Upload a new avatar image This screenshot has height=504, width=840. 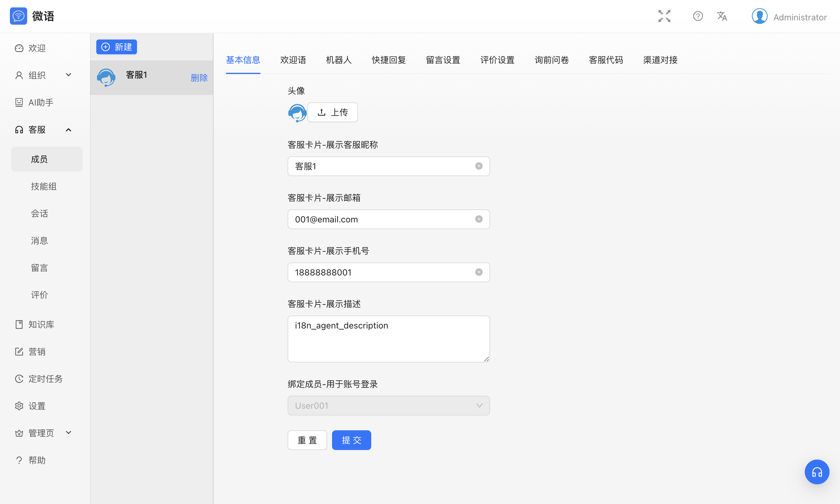(332, 112)
